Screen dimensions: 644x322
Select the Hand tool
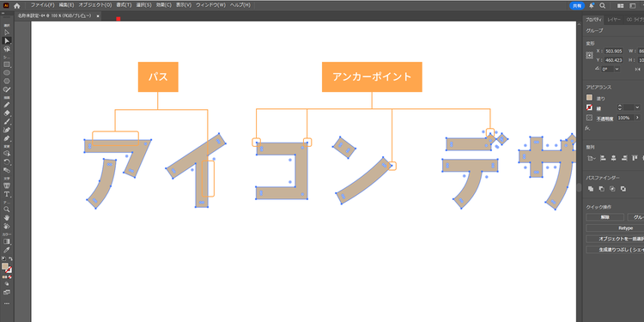[7, 218]
